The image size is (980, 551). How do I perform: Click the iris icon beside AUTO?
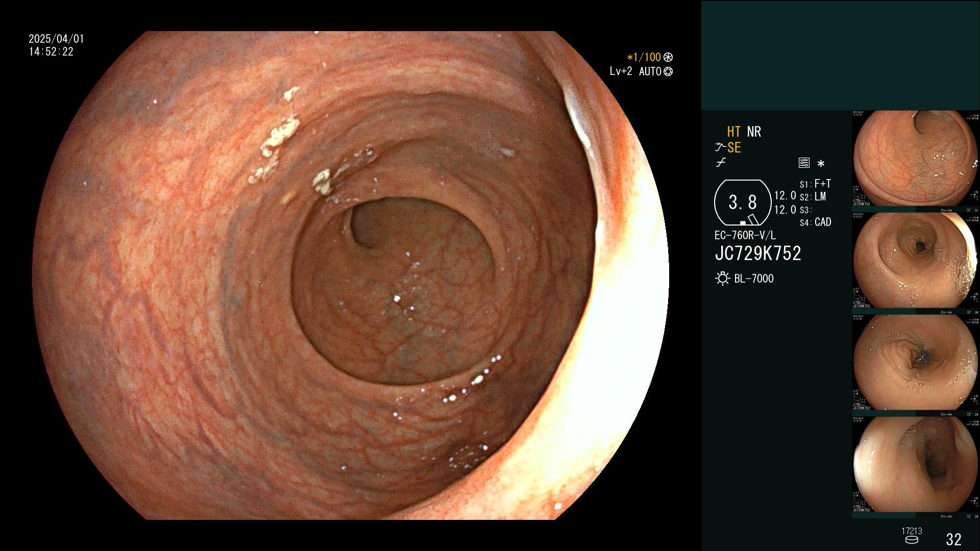(x=668, y=71)
